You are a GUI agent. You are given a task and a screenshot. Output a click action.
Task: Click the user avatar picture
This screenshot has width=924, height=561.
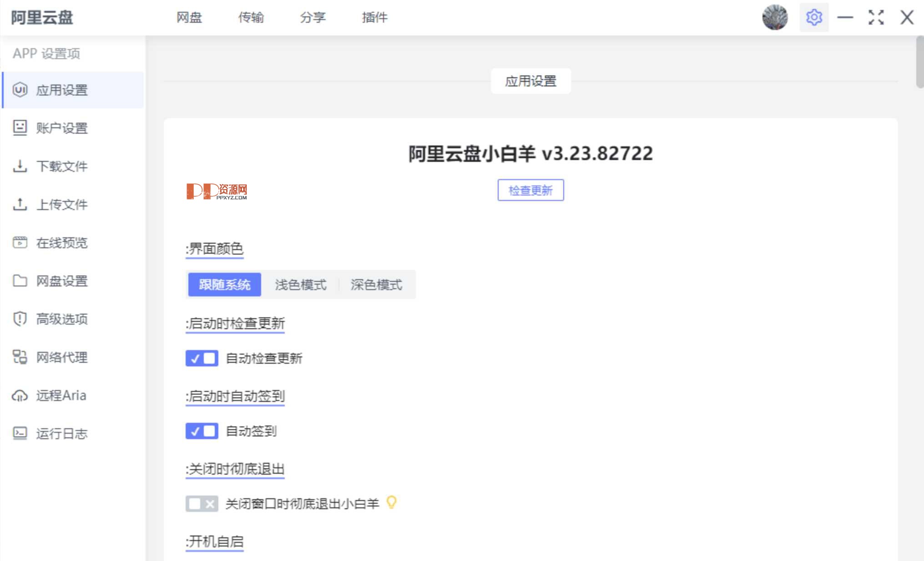coord(775,17)
